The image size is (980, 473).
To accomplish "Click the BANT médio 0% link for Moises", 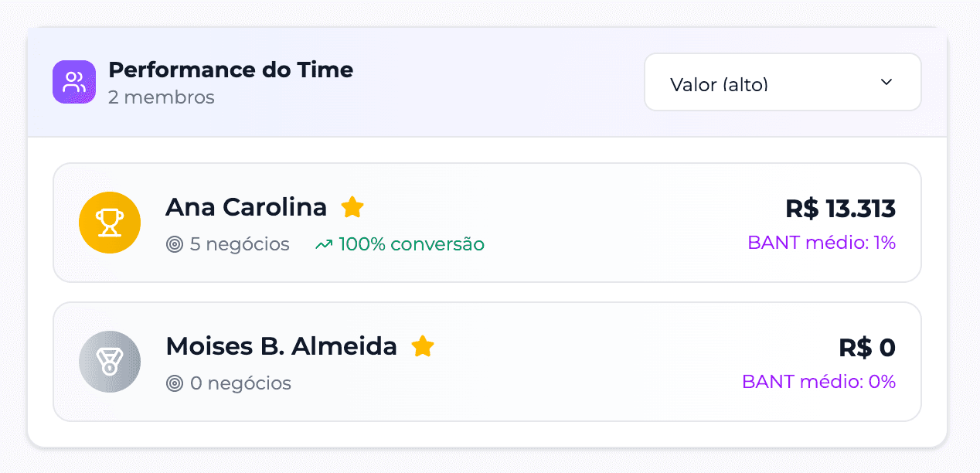I will (x=819, y=382).
